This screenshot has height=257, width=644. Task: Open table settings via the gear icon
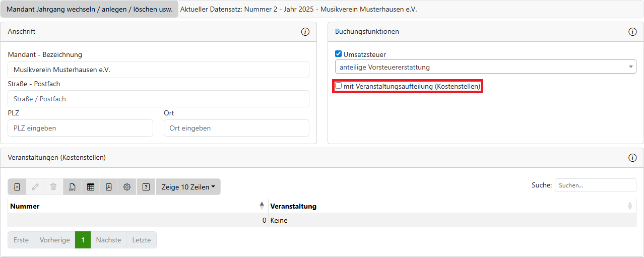[x=127, y=187]
